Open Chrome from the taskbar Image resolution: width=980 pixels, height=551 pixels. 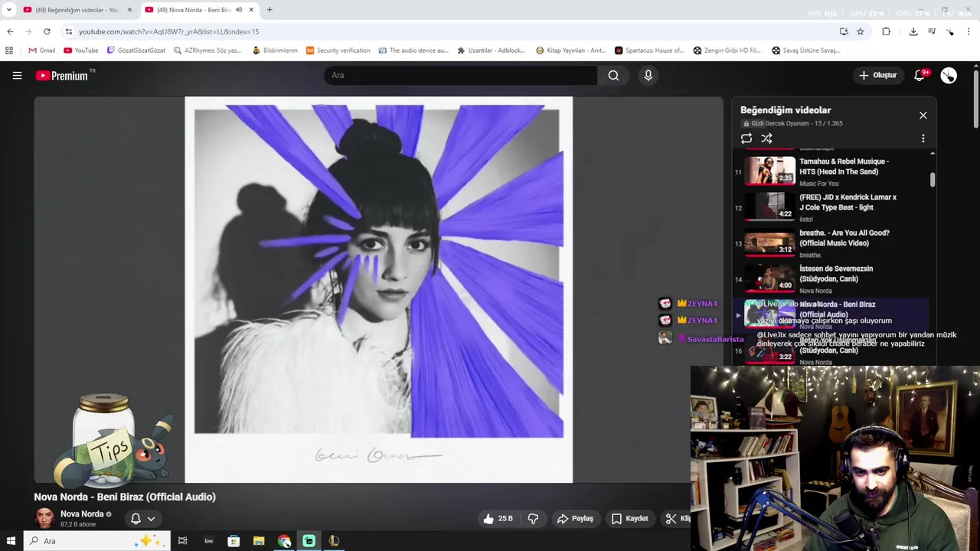[284, 541]
